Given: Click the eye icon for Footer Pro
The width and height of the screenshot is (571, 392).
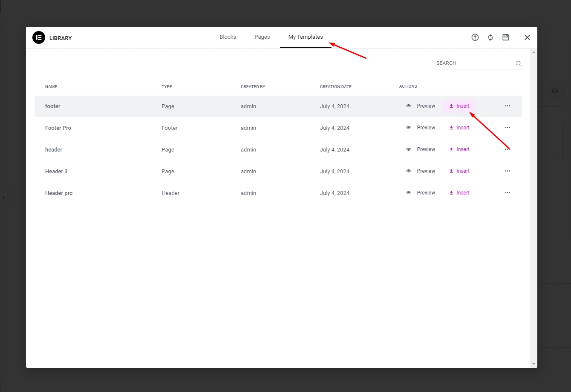Looking at the screenshot, I should point(409,128).
